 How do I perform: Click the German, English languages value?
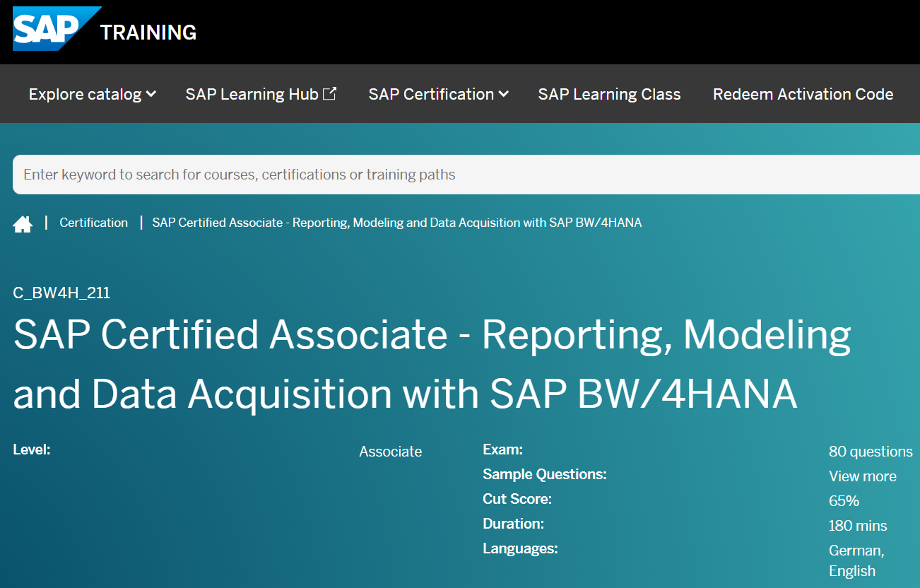[x=856, y=560]
